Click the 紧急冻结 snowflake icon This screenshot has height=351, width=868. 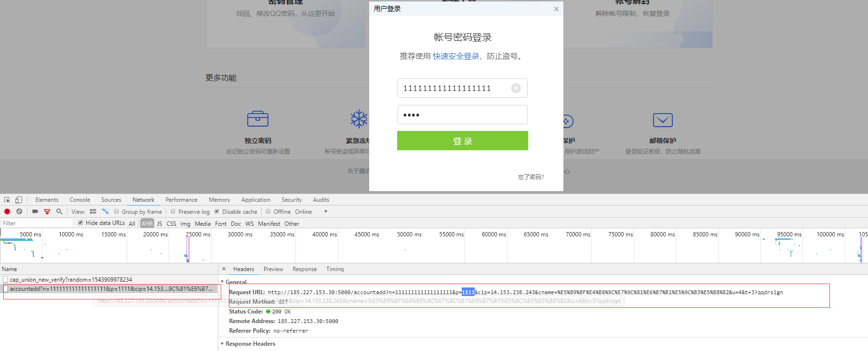tap(359, 119)
